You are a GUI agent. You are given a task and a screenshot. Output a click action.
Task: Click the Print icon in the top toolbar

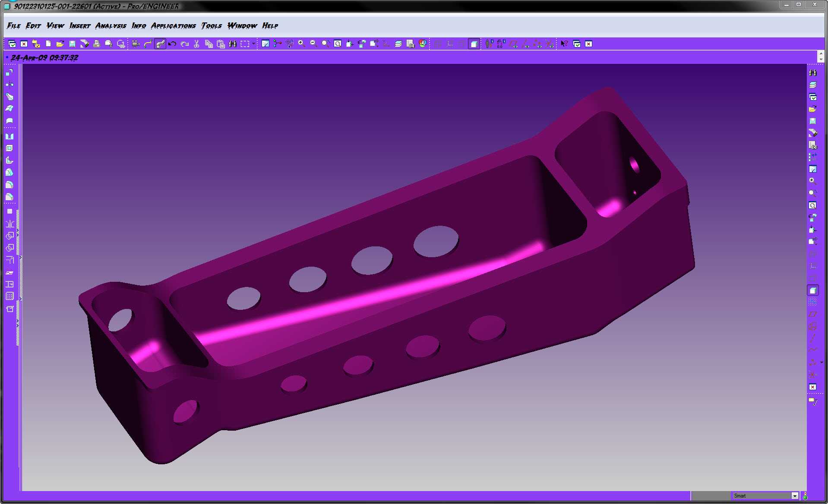[x=96, y=44]
